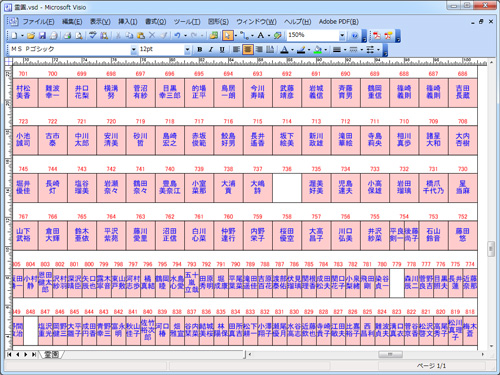This screenshot has width=500, height=375.
Task: Set text alignment to right
Action: pos(259,50)
